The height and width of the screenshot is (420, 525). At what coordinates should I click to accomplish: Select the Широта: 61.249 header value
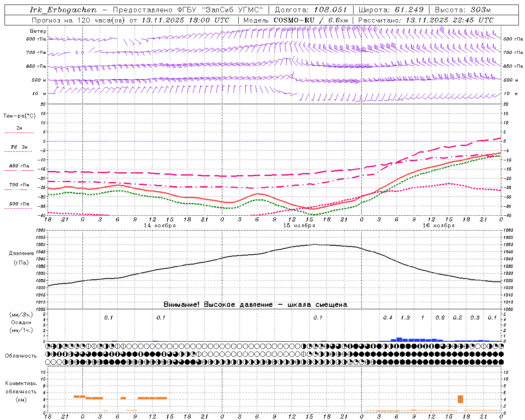click(x=391, y=10)
